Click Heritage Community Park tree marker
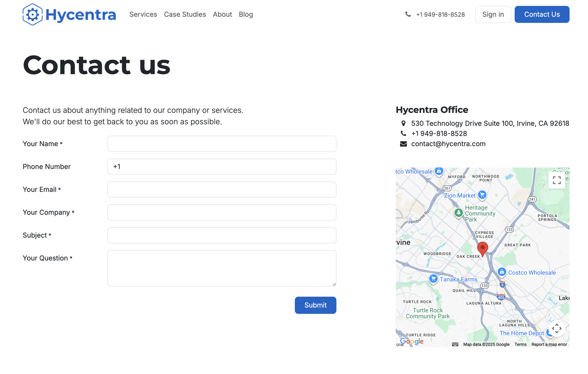This screenshot has width=588, height=374. (x=458, y=212)
